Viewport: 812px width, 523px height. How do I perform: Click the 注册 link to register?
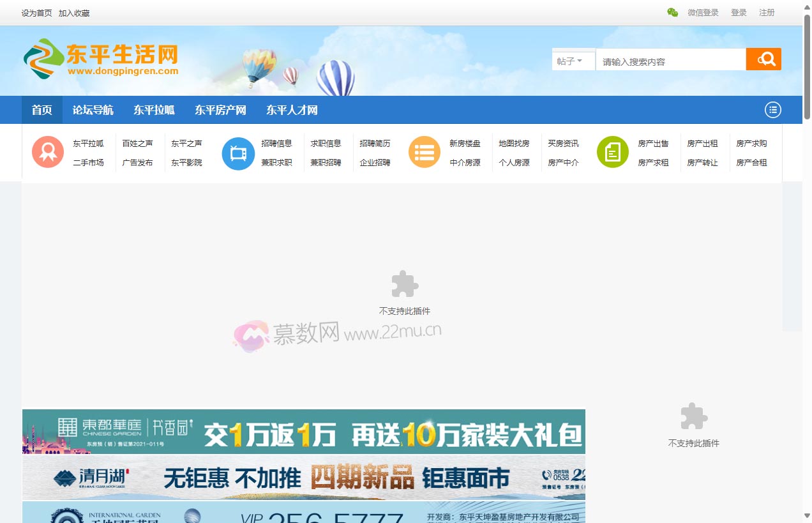point(767,12)
